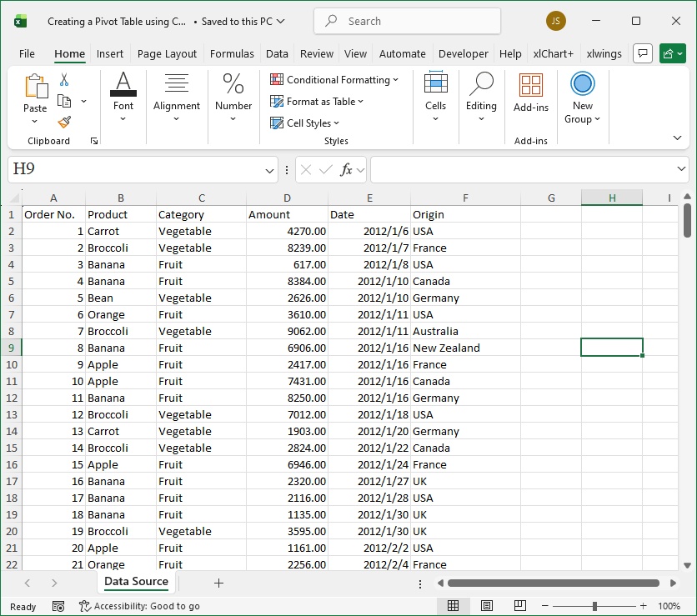Click the Format Painter brush icon

[64, 122]
